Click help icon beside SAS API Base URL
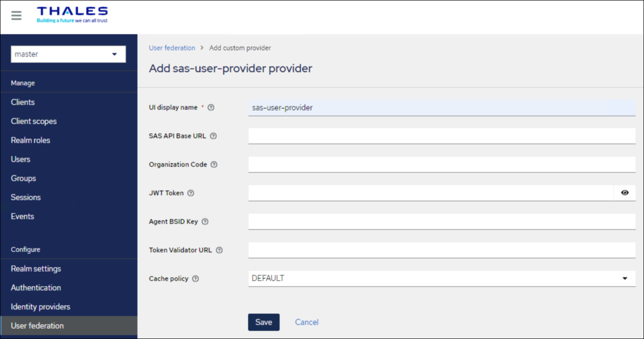 (x=213, y=136)
